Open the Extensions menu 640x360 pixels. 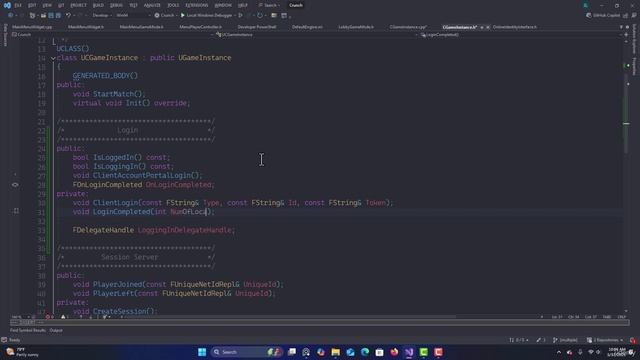click(197, 5)
